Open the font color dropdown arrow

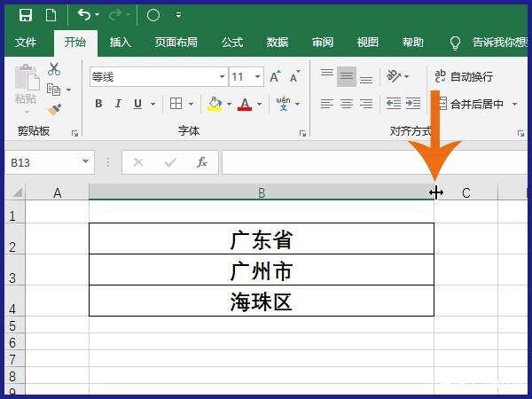click(259, 104)
